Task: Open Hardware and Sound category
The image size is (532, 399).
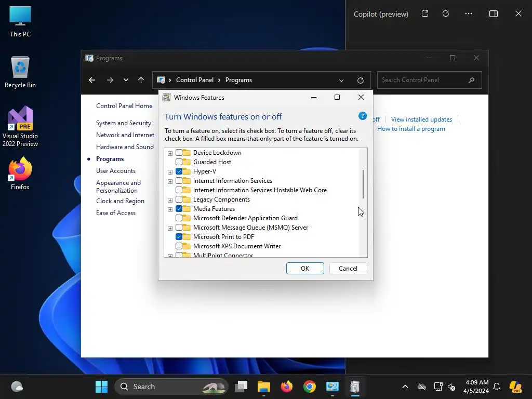Action: click(x=125, y=147)
